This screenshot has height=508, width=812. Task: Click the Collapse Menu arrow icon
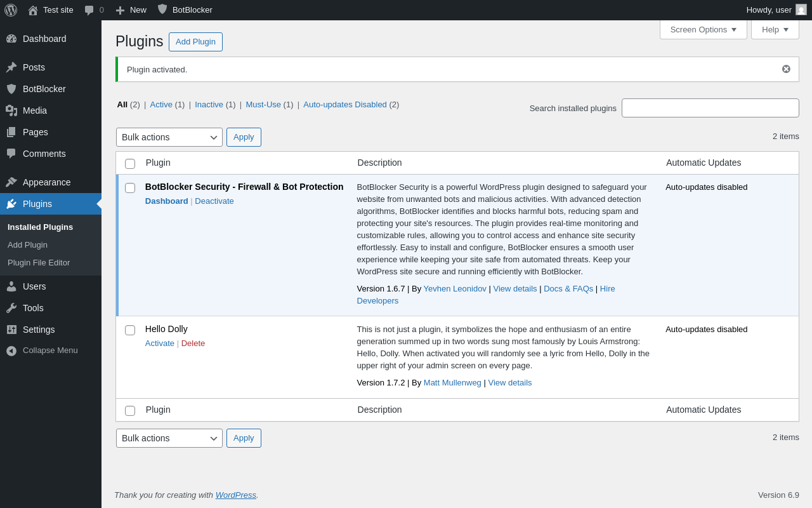point(11,351)
